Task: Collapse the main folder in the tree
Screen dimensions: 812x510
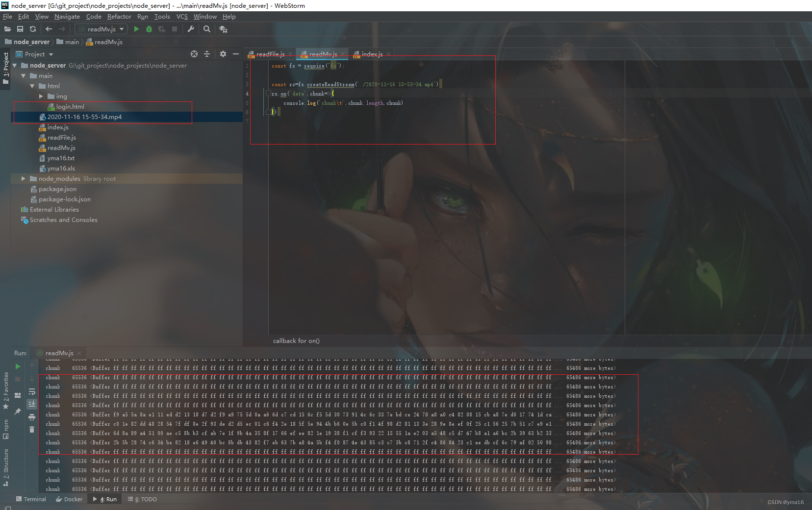Action: 24,76
